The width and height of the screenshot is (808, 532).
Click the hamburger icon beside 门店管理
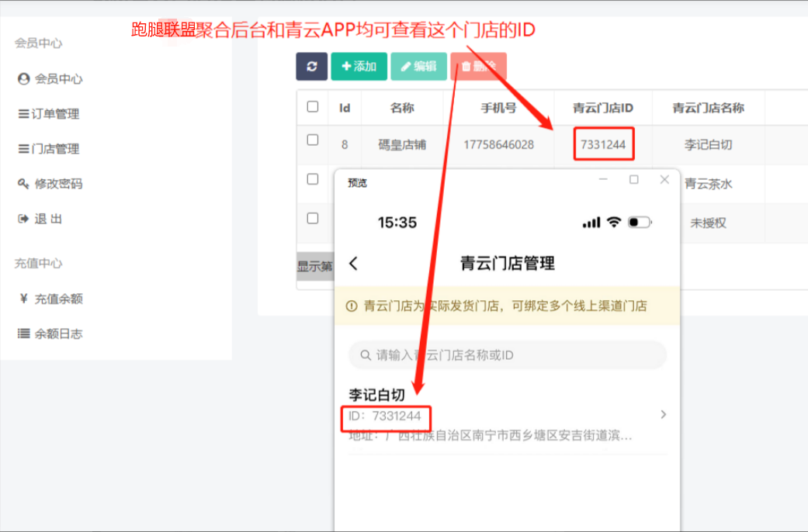(24, 149)
